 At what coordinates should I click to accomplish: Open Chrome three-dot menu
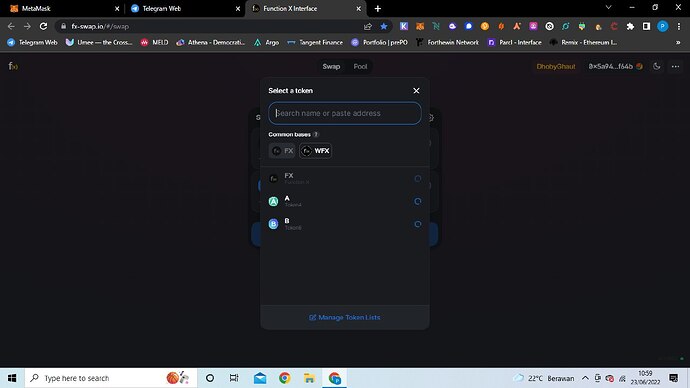[x=679, y=26]
